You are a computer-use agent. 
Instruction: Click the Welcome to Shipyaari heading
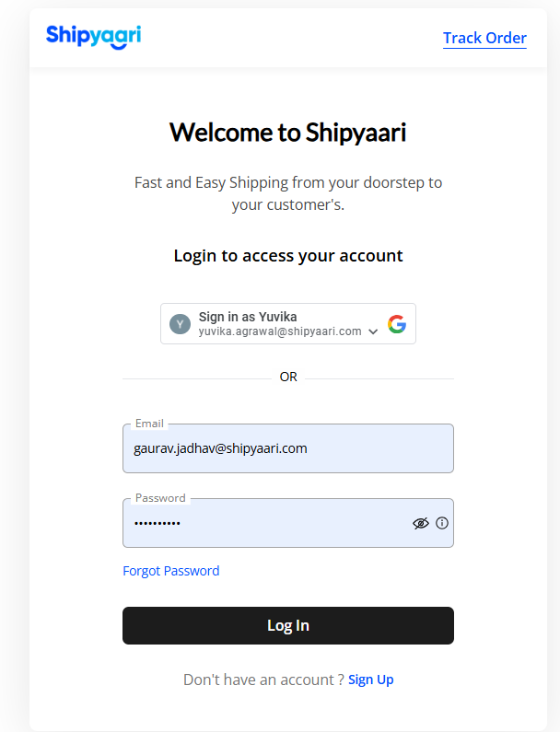tap(288, 133)
